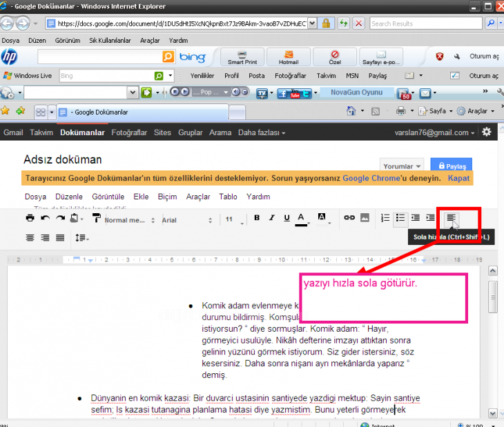Expand the Yorumlar dropdown

pos(402,166)
